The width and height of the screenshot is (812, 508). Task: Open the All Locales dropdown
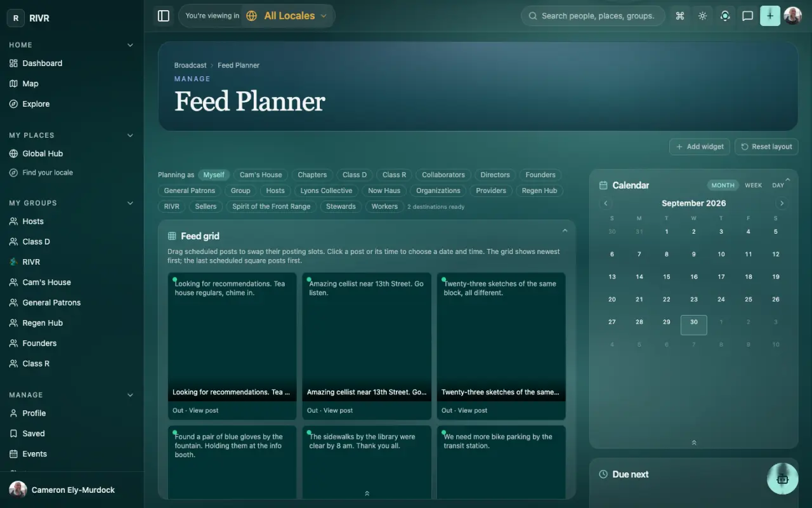[x=287, y=16]
